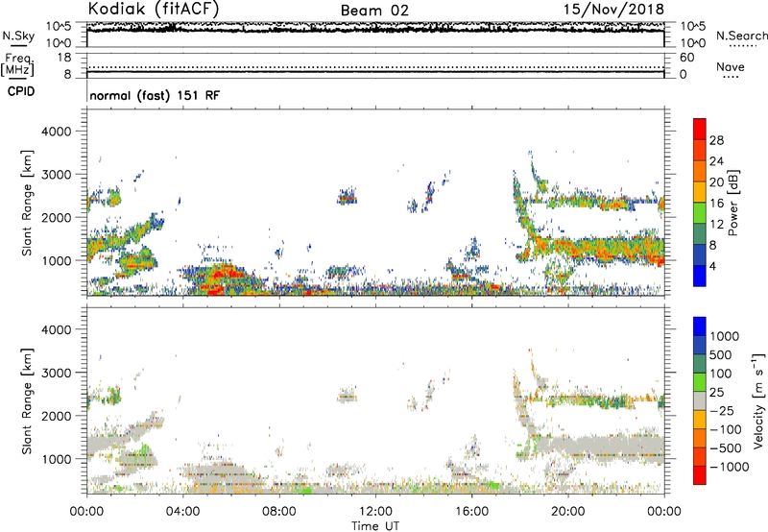Pick the blue top segment of Velocity colorbar
The height and width of the screenshot is (532, 768).
(700, 326)
